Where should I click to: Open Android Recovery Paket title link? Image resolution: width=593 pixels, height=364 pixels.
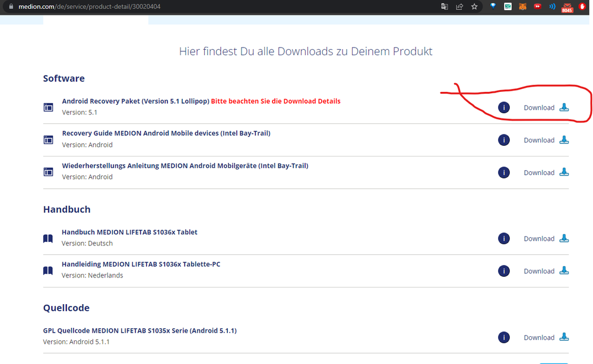(x=135, y=101)
